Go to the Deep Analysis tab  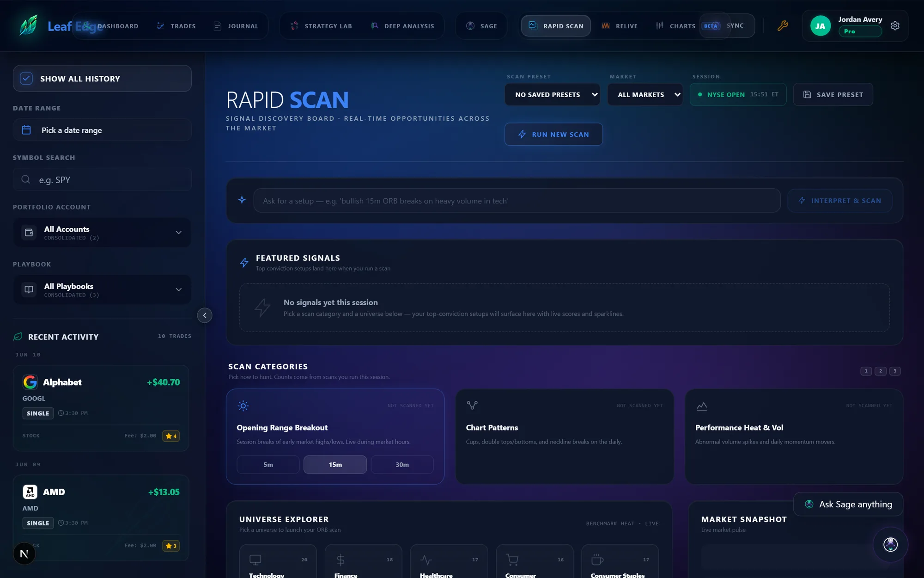coord(403,26)
